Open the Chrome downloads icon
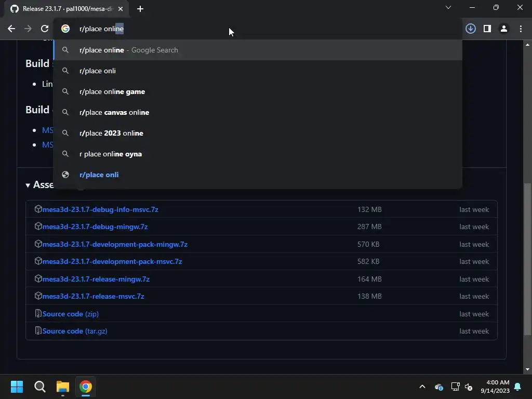 (471, 29)
